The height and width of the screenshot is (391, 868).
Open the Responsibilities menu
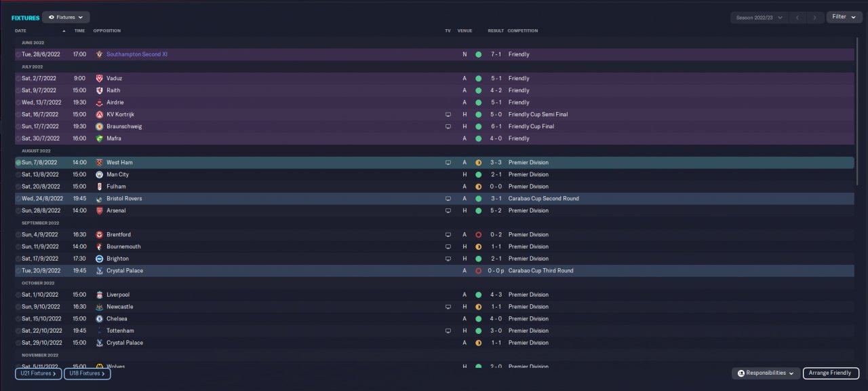[x=766, y=373]
